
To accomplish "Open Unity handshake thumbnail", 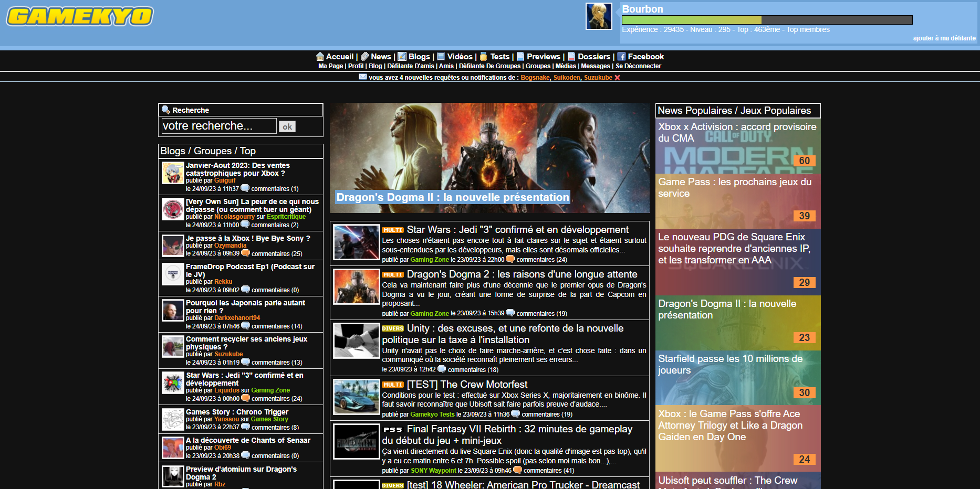I will pos(357,341).
